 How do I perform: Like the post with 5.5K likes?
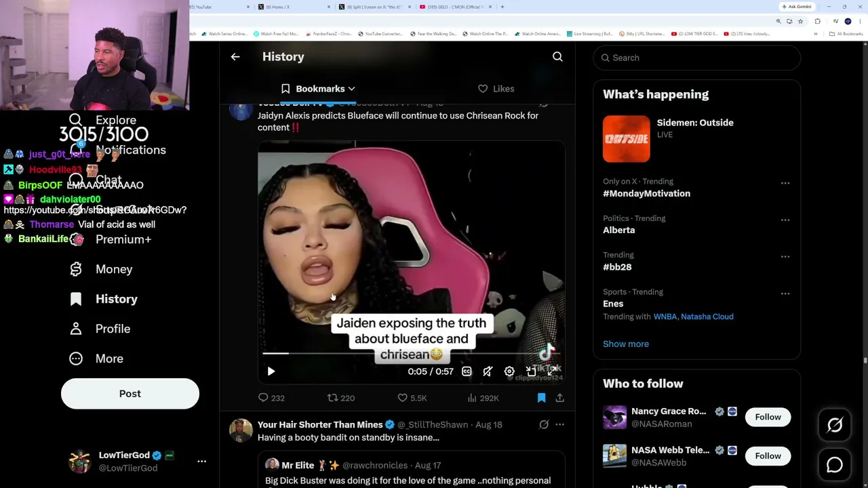pyautogui.click(x=412, y=398)
